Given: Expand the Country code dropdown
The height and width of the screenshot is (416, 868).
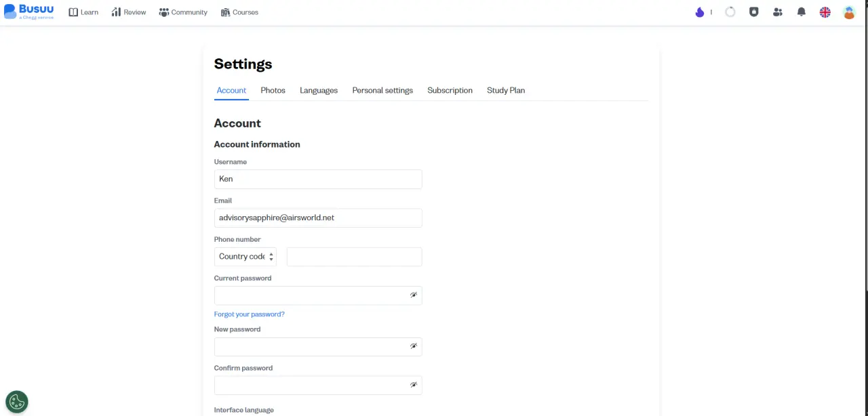Looking at the screenshot, I should [245, 257].
